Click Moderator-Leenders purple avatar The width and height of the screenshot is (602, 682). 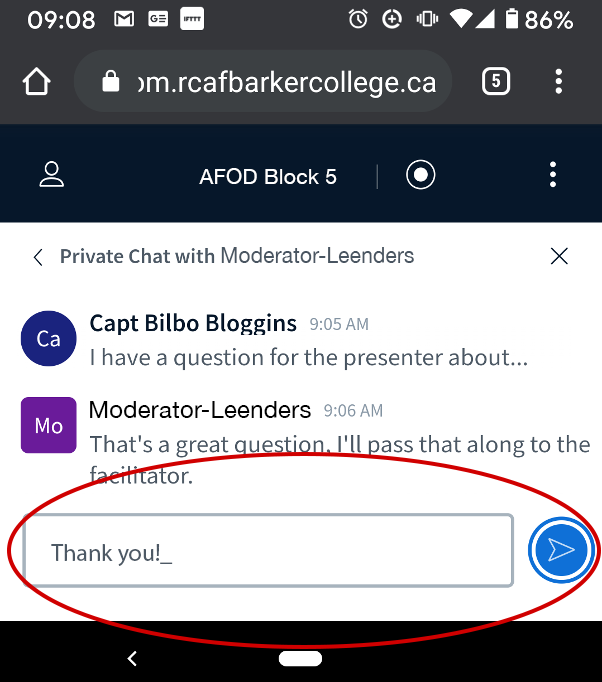pos(48,425)
